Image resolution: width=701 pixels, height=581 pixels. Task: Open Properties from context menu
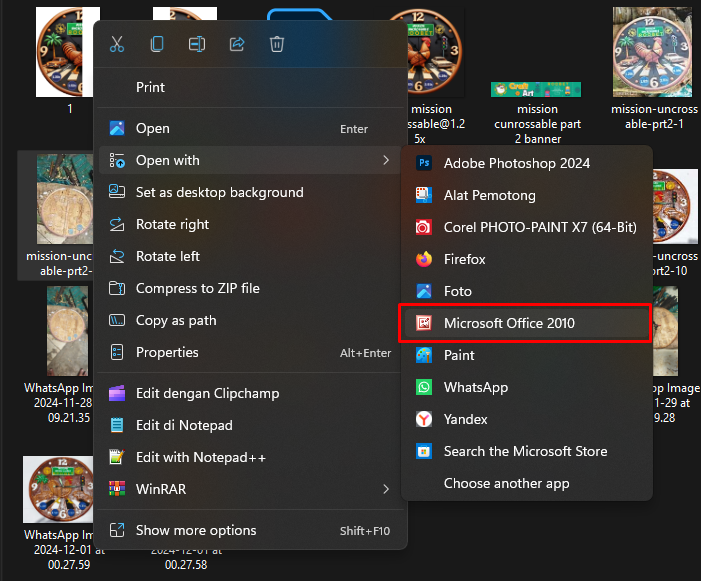tap(250, 352)
